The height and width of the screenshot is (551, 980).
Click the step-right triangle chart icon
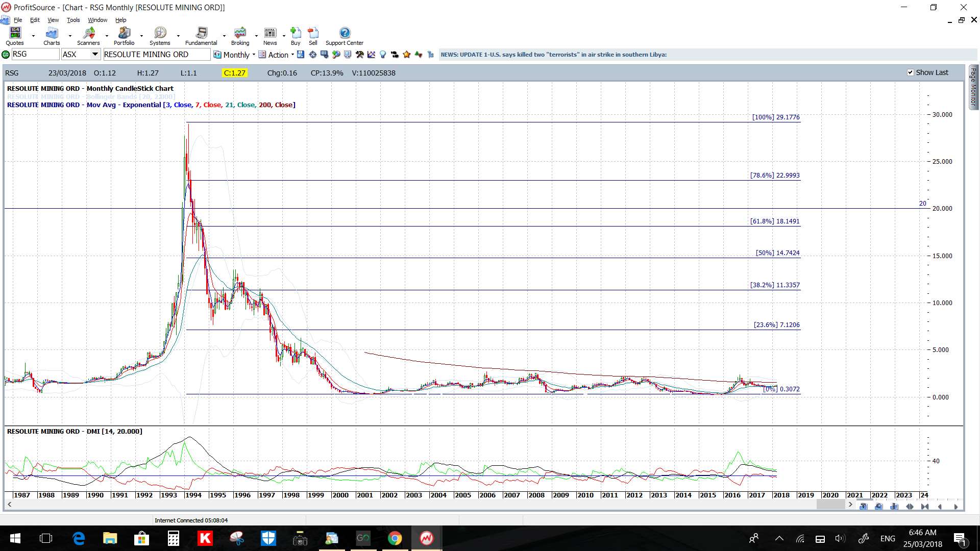click(955, 507)
